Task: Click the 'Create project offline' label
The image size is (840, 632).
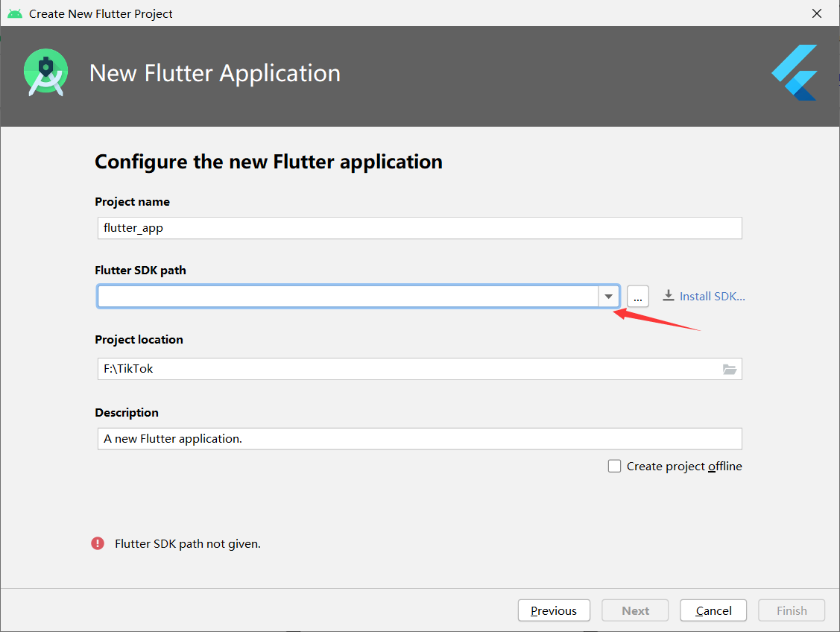Action: (x=684, y=467)
